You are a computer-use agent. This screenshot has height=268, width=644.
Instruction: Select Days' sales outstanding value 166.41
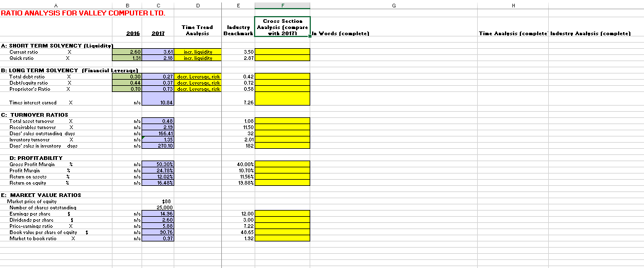tap(158, 133)
